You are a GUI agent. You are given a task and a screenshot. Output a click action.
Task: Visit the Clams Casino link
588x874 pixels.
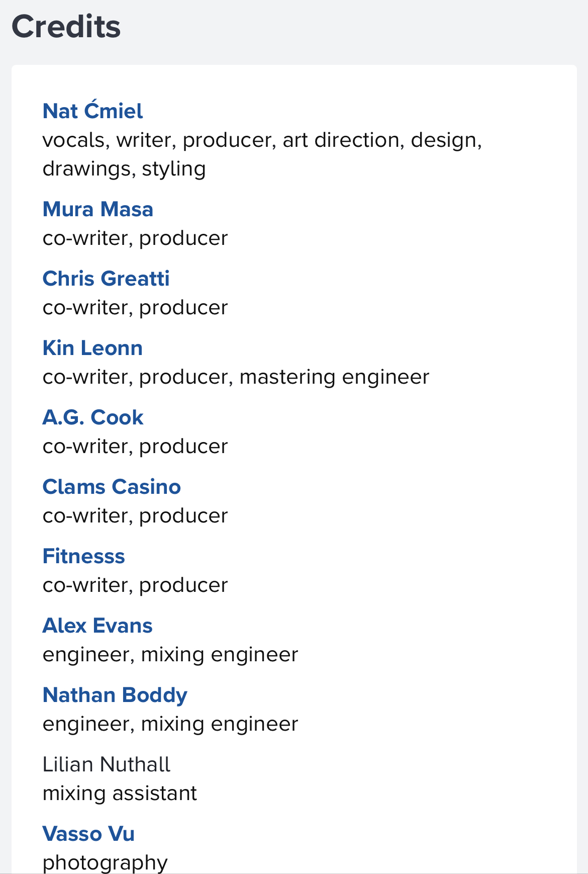[112, 487]
